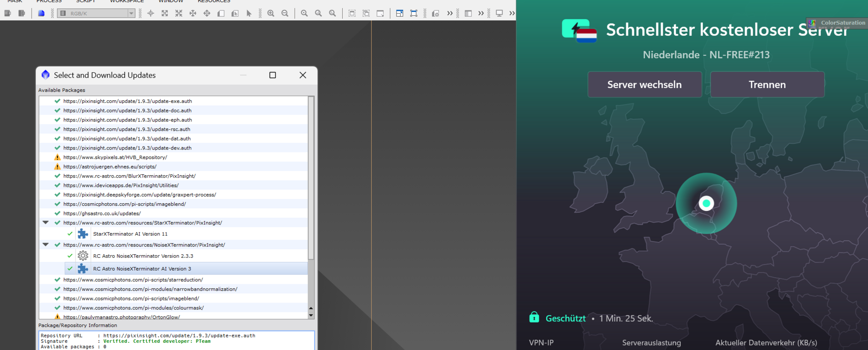Click the blue-topped window layout icon in toolbar
Screen dimensions: 868x350
[x=400, y=13]
